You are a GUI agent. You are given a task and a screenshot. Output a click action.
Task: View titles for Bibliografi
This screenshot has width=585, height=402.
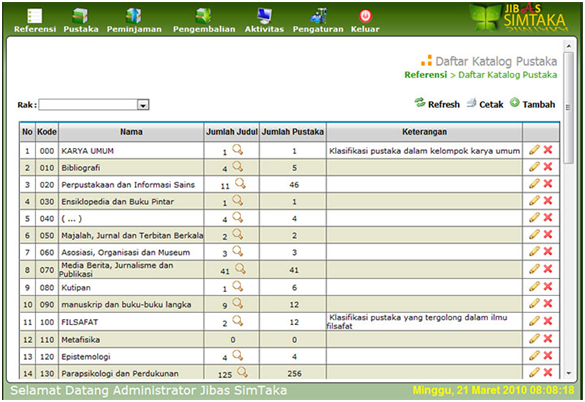[238, 166]
